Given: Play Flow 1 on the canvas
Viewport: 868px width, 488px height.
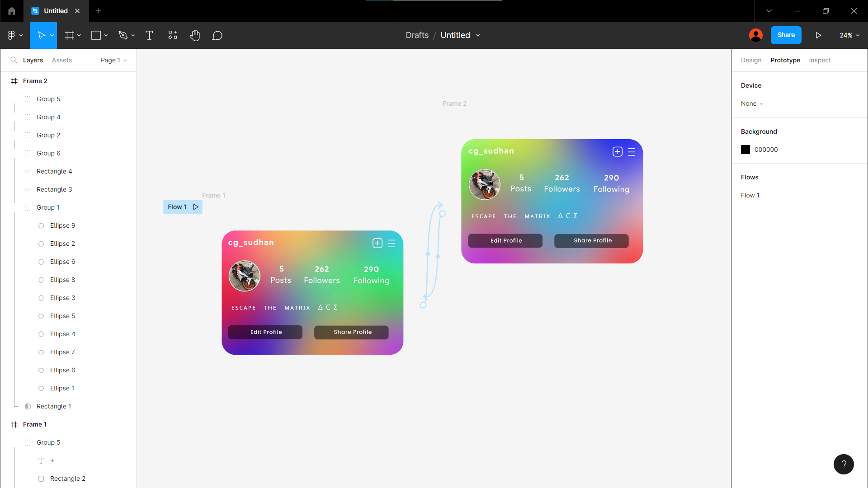Looking at the screenshot, I should 195,206.
